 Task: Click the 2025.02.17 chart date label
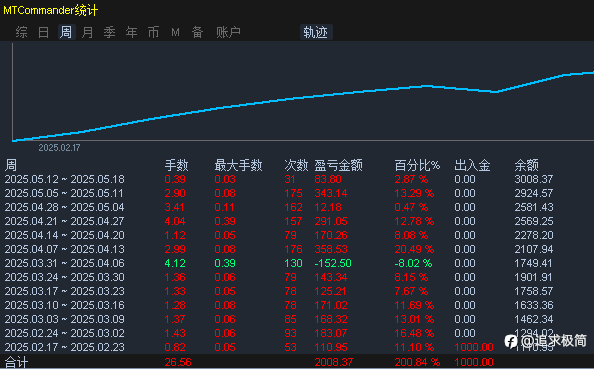(59, 148)
